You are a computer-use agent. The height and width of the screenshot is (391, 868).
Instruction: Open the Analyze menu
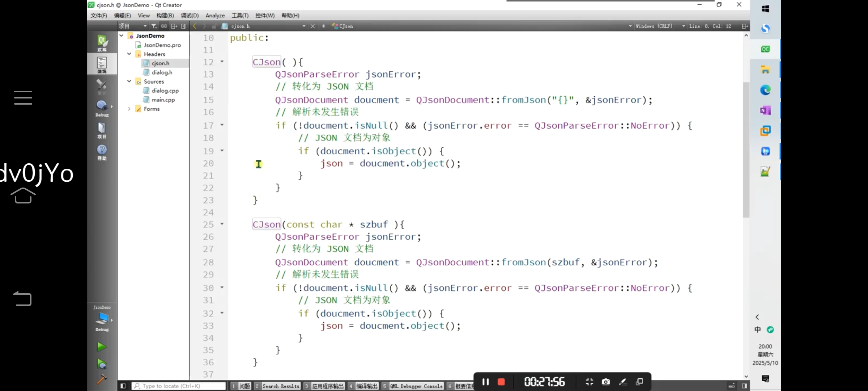click(215, 16)
